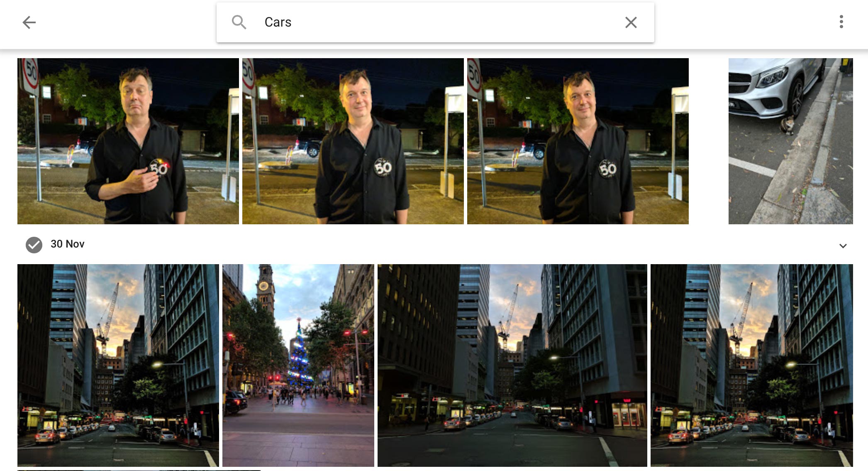The width and height of the screenshot is (868, 471).
Task: Click the magnifying glass search icon
Action: tap(239, 22)
